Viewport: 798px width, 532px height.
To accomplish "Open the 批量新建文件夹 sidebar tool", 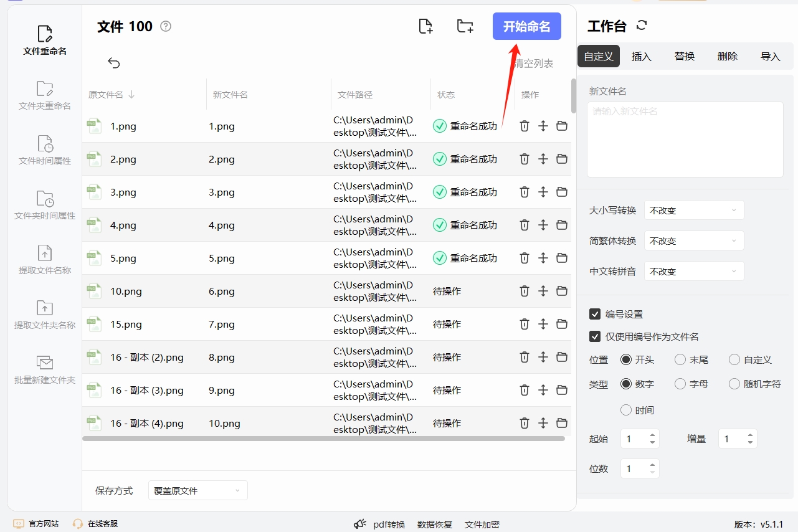I will pos(45,370).
